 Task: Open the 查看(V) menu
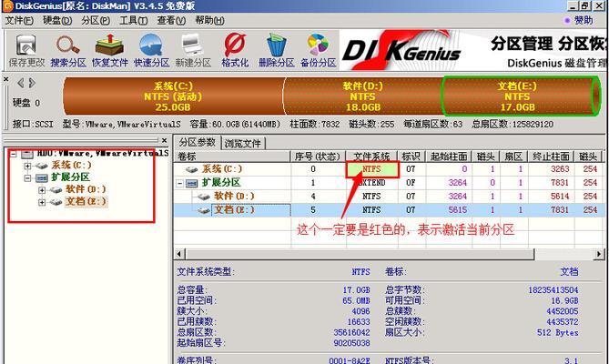(171, 21)
